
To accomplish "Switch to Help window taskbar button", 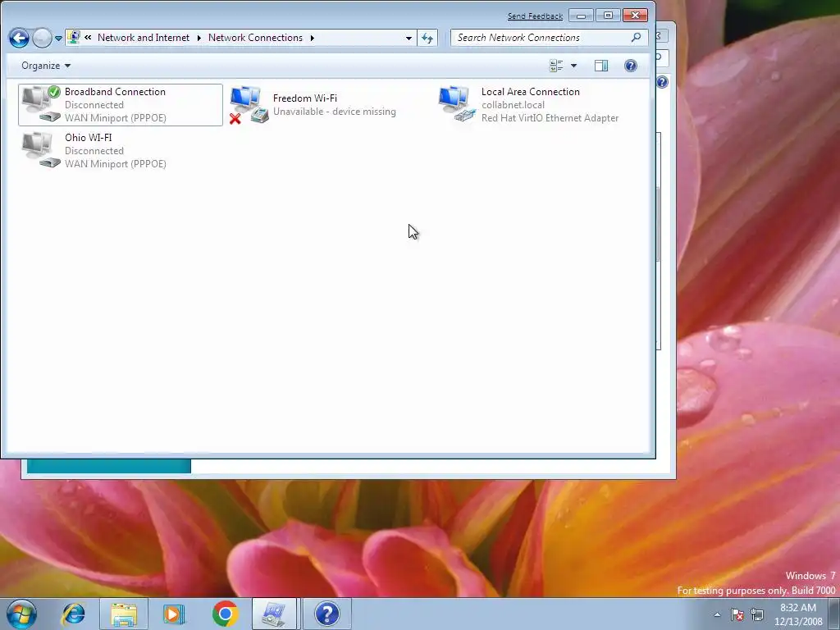I will click(326, 614).
